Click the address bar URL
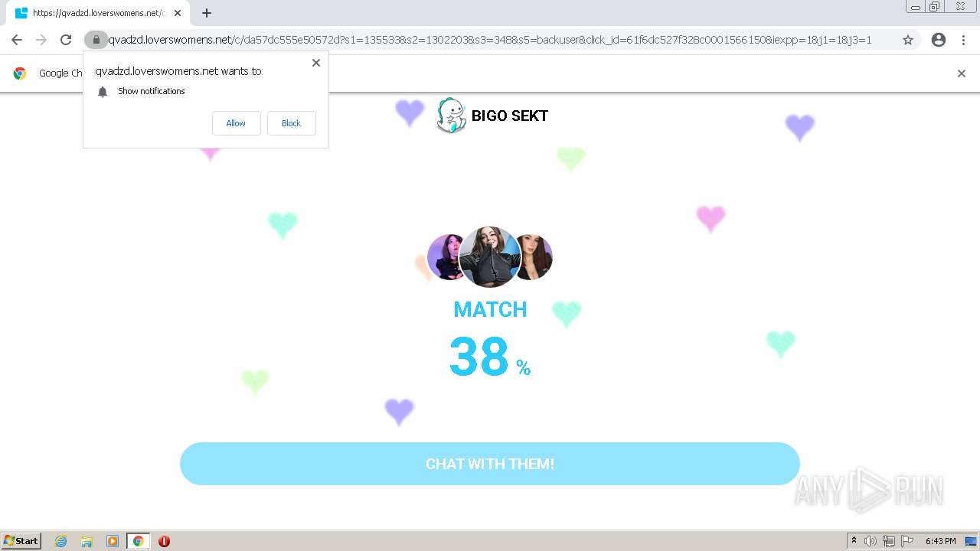This screenshot has width=980, height=551. [490, 40]
